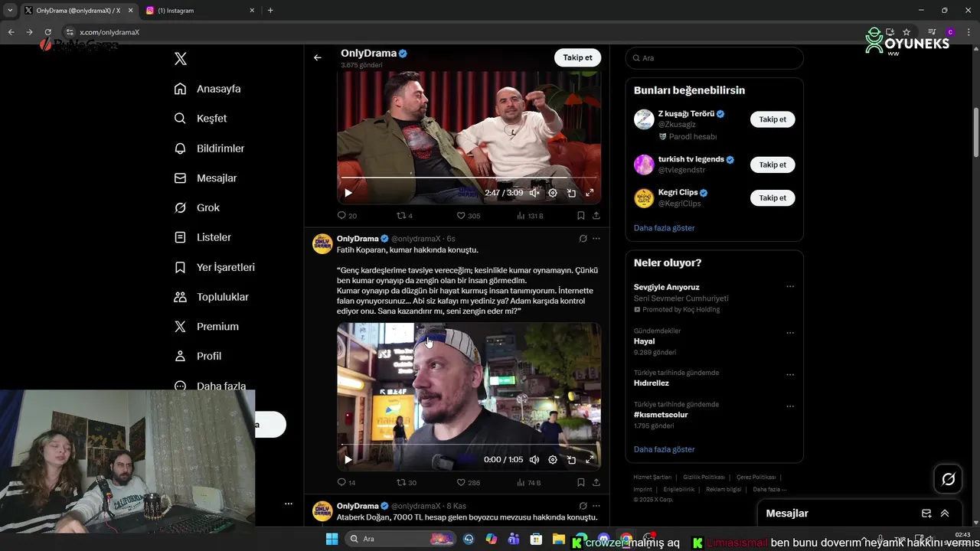980x551 pixels.
Task: Mute the Fatih Koparan video
Action: (534, 460)
